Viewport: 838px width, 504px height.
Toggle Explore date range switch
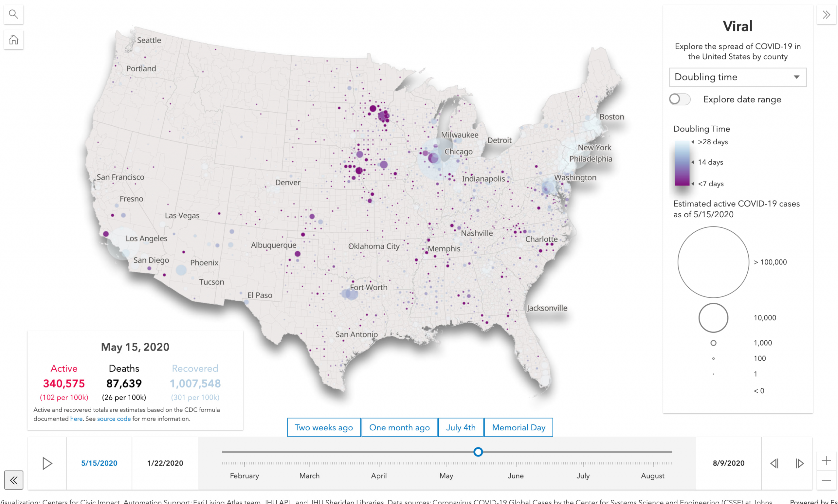point(679,99)
